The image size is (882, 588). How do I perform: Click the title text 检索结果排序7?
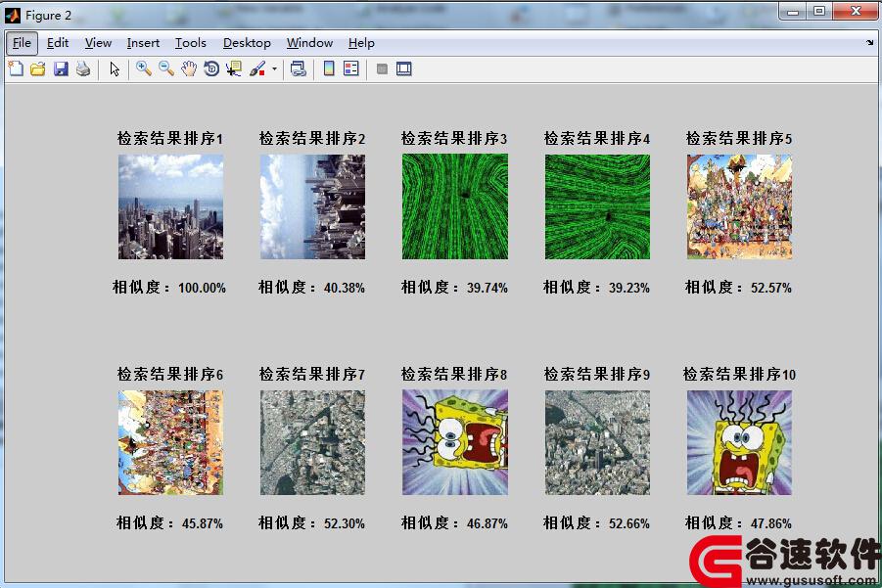pos(312,375)
